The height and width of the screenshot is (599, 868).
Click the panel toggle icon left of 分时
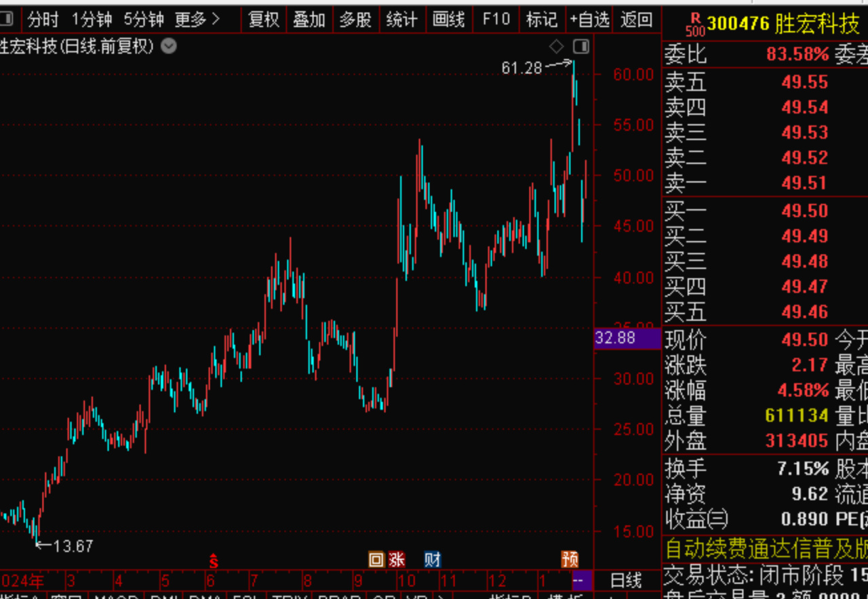coord(5,20)
